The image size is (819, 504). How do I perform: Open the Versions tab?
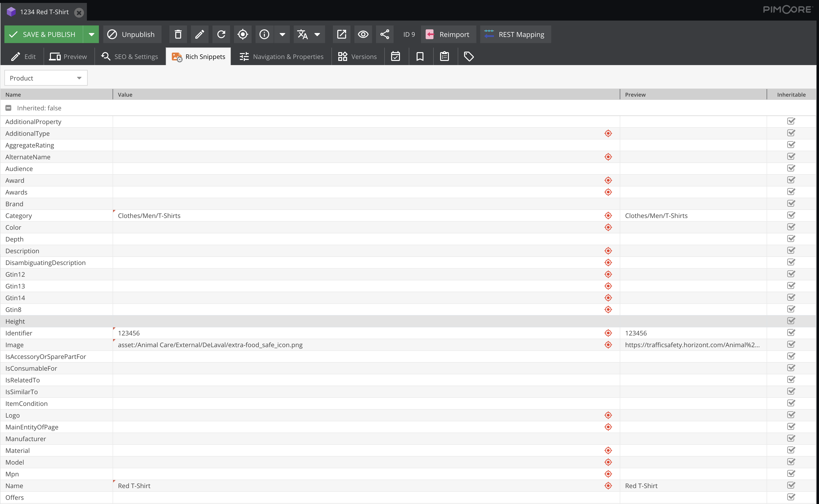click(x=357, y=56)
